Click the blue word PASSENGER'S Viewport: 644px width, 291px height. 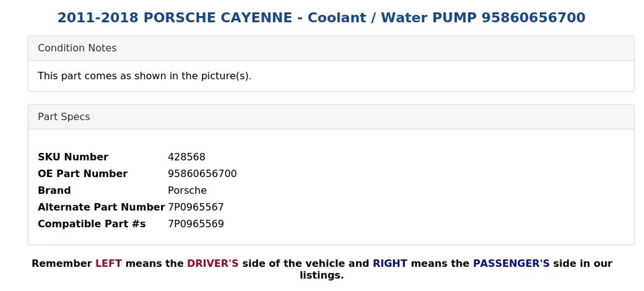[x=511, y=264]
